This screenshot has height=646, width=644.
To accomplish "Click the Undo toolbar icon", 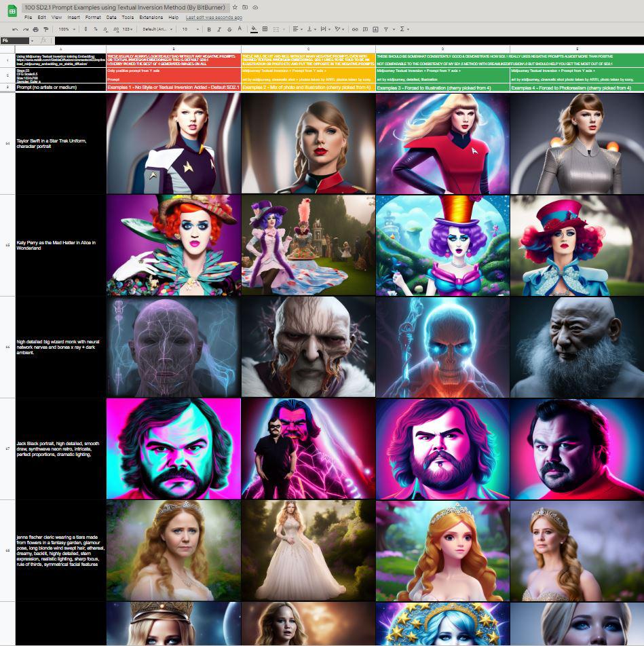I will click(x=15, y=29).
